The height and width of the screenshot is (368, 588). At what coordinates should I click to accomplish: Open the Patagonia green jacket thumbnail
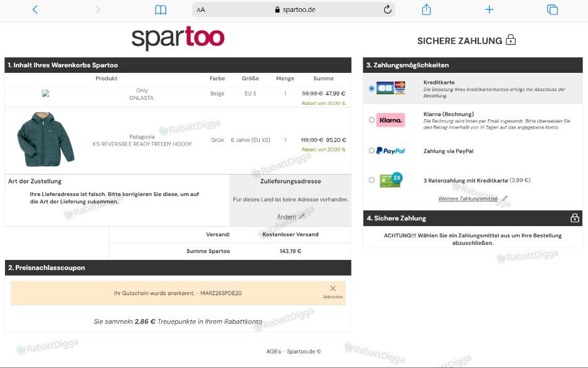pyautogui.click(x=46, y=139)
